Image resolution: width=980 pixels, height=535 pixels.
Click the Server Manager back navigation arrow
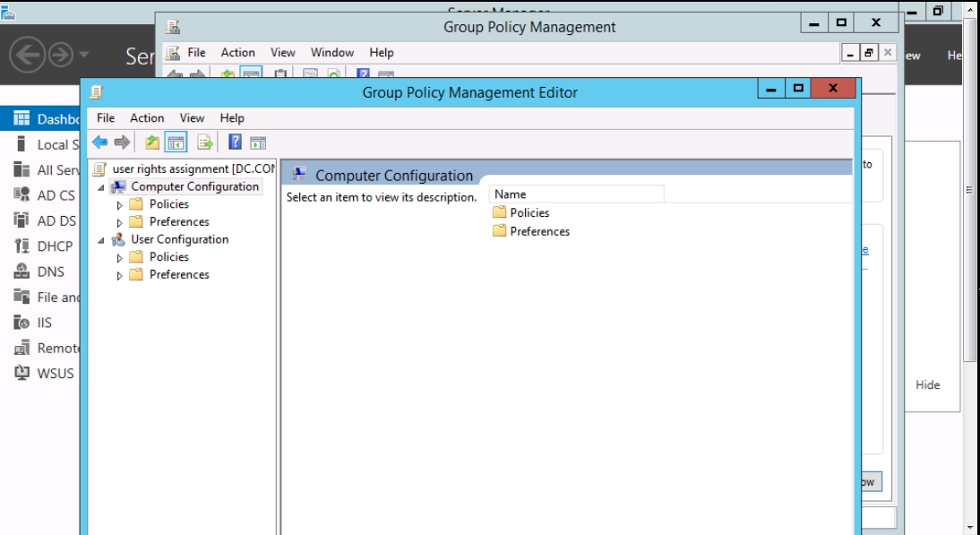pyautogui.click(x=27, y=55)
